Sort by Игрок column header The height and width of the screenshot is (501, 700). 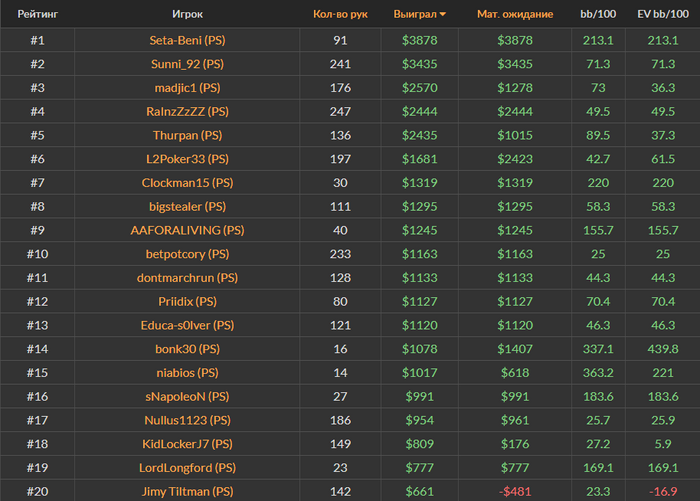coord(187,15)
